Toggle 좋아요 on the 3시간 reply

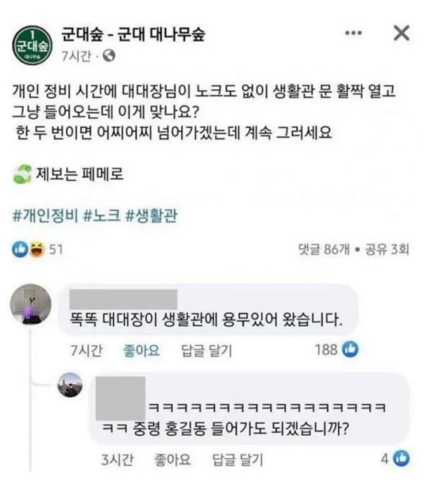[172, 459]
